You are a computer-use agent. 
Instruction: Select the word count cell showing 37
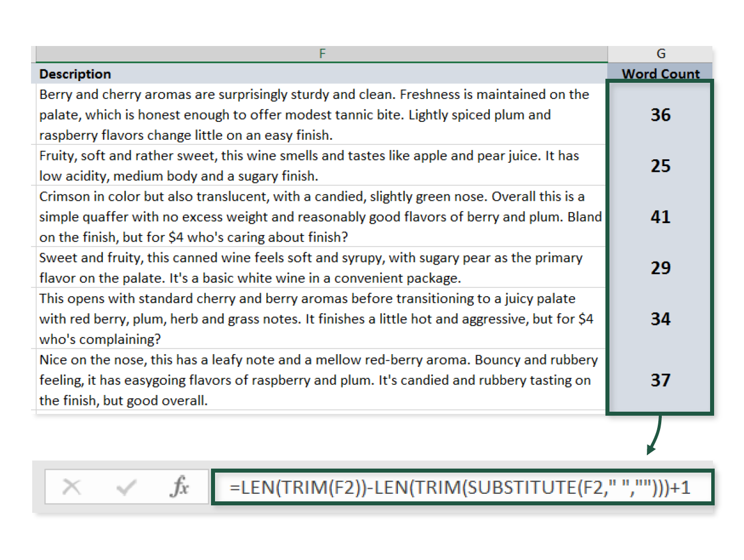(x=660, y=380)
